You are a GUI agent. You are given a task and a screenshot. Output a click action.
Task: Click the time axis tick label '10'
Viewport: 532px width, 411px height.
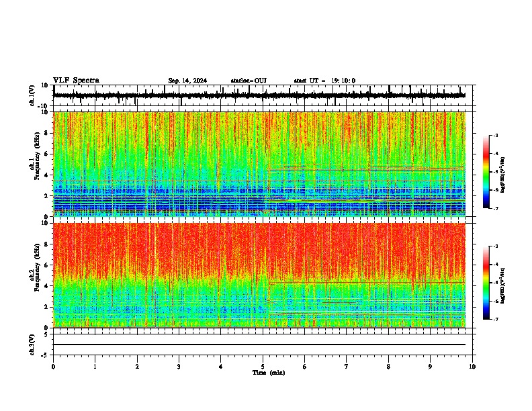472,367
